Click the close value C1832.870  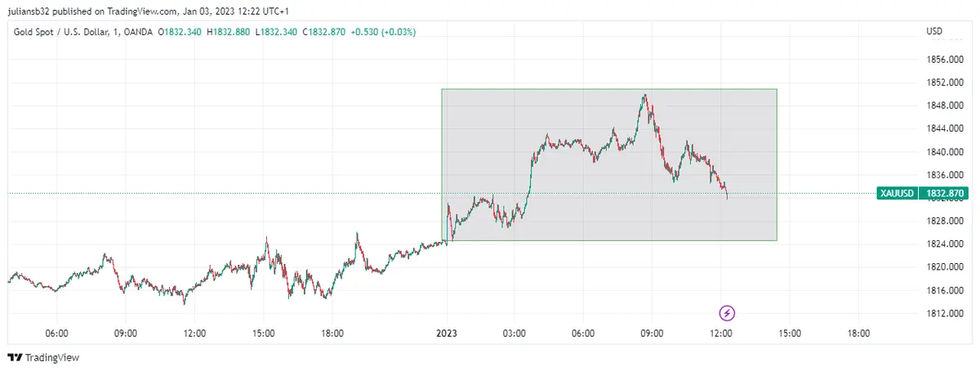pyautogui.click(x=324, y=32)
